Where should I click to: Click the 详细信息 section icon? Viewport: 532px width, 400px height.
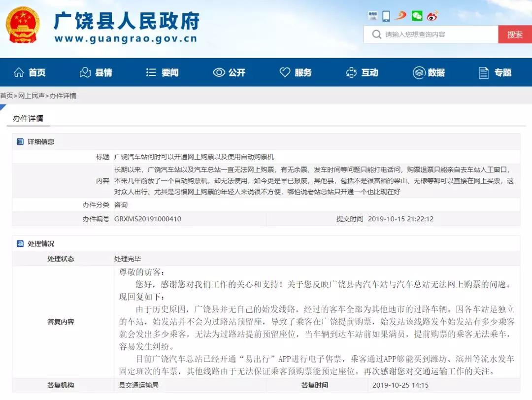(20, 142)
